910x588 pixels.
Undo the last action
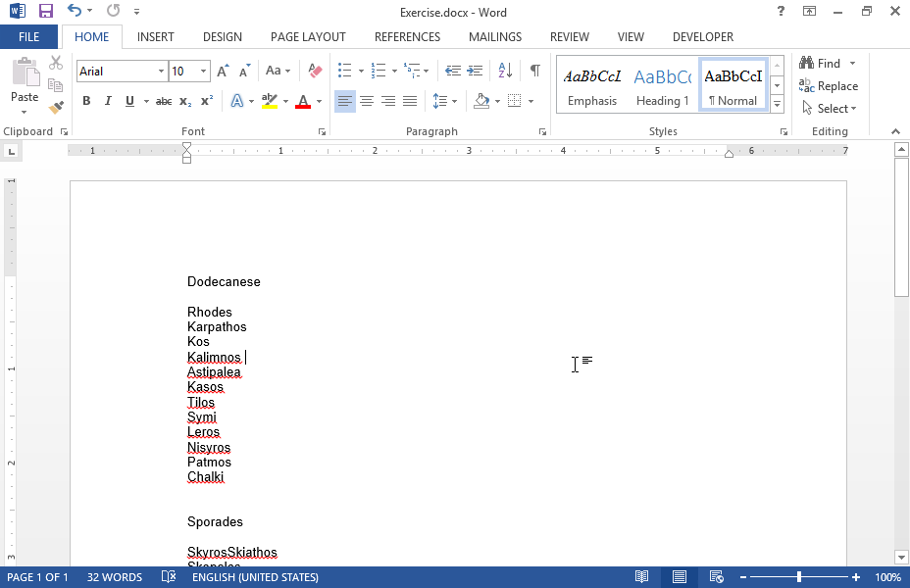(x=74, y=11)
